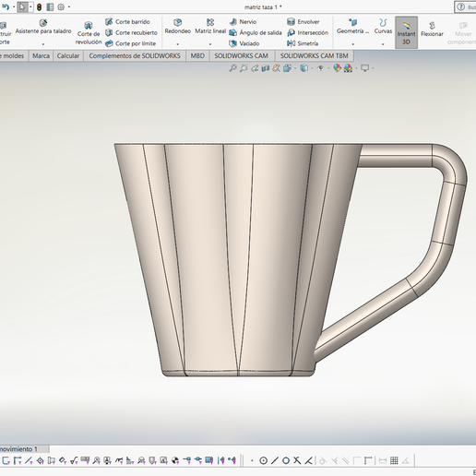Viewport: 476px width, 476px height.
Task: Click the Zoom to Fit magnifier icon
Action: coord(232,68)
